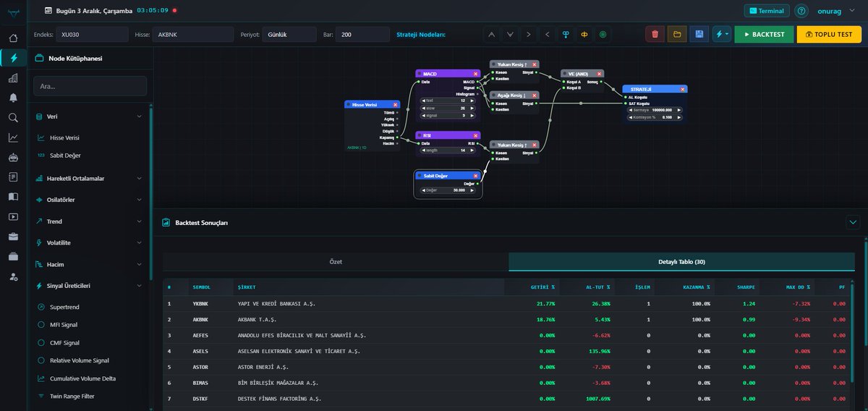This screenshot has width=868, height=411.
Task: Open the home page from the sidebar
Action: click(13, 38)
